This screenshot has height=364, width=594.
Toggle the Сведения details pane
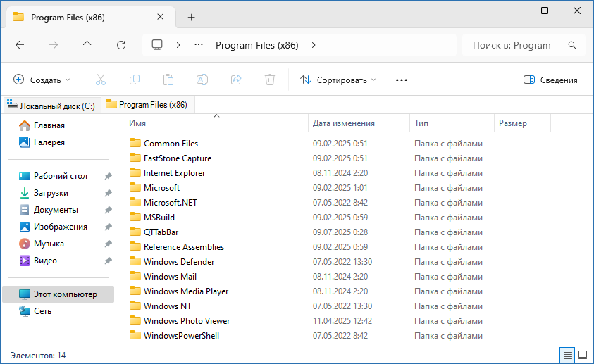pyautogui.click(x=550, y=80)
